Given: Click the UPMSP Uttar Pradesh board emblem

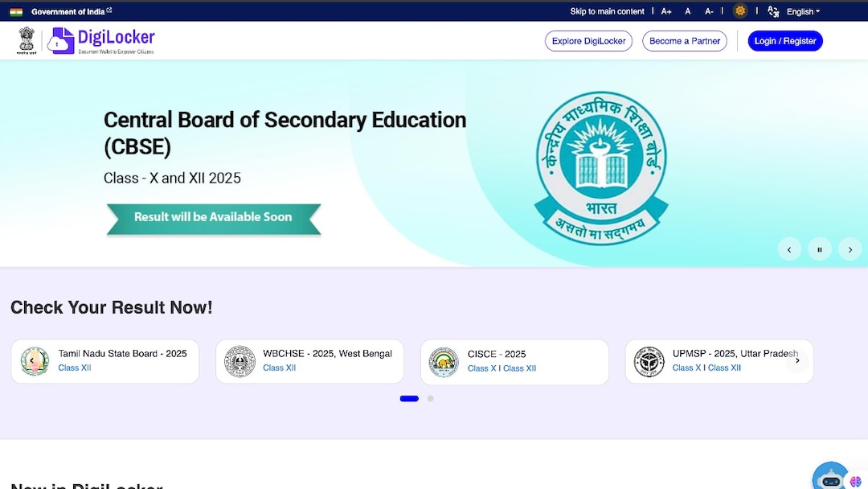Looking at the screenshot, I should (649, 361).
